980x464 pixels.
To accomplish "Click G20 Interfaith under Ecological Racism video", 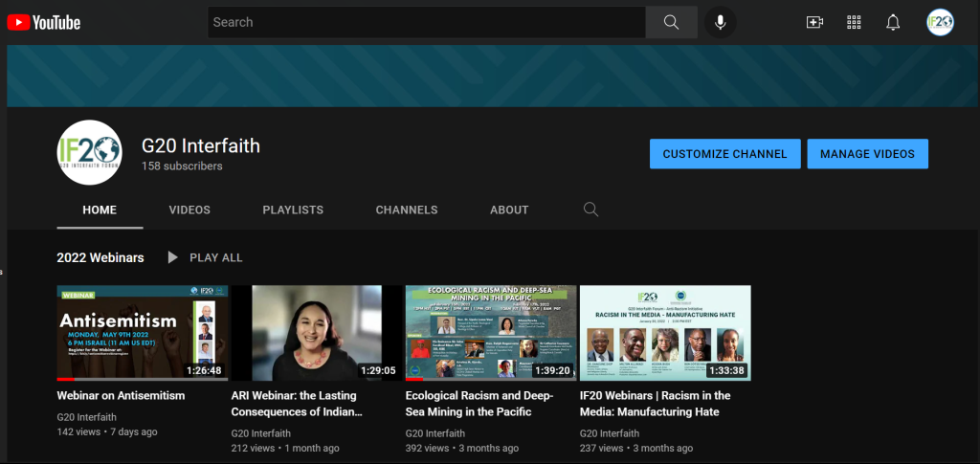I will (x=435, y=433).
